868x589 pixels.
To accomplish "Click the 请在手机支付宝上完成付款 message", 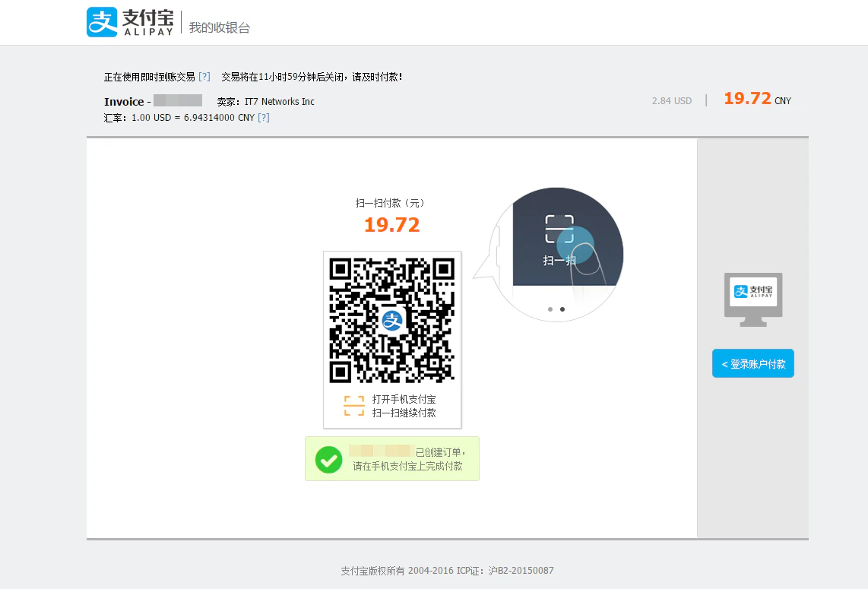I will tap(407, 466).
